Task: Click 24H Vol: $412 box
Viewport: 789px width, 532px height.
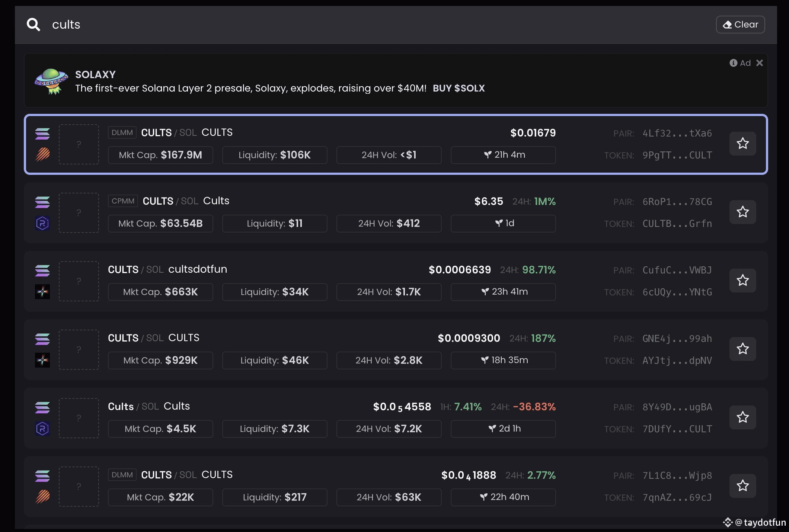Action: coord(389,224)
